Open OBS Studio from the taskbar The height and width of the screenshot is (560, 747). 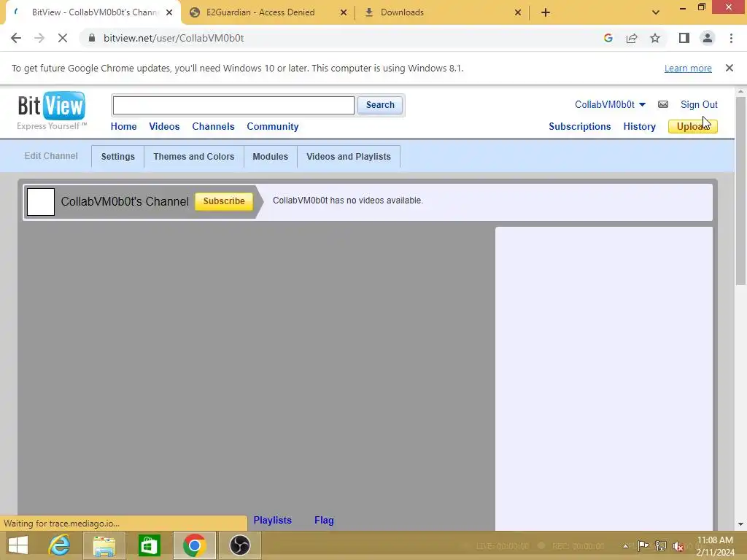[x=239, y=545]
